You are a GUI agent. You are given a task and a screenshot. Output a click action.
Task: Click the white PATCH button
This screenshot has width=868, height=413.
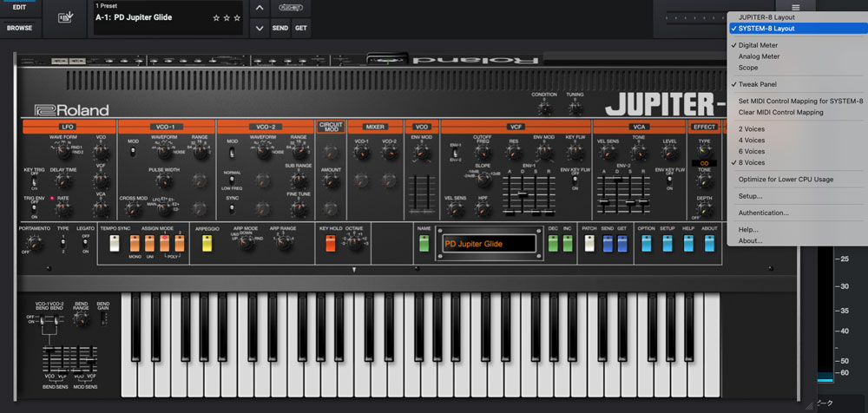coord(589,243)
